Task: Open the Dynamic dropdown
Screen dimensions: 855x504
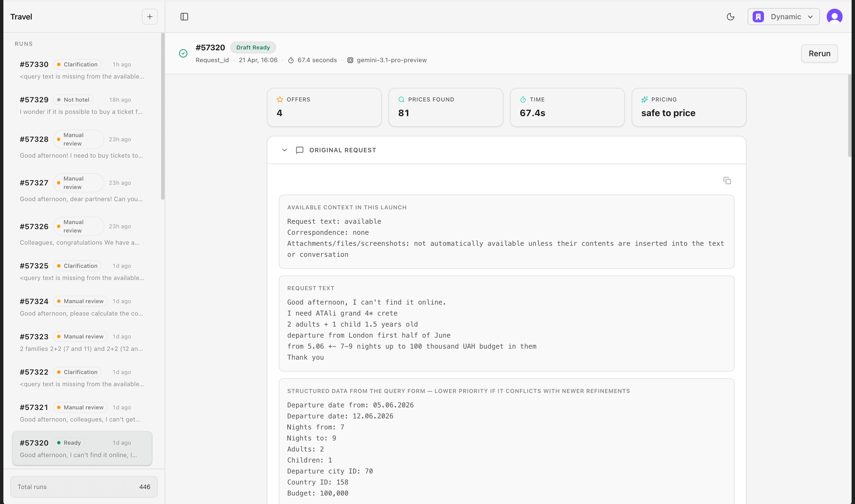Action: (x=784, y=16)
